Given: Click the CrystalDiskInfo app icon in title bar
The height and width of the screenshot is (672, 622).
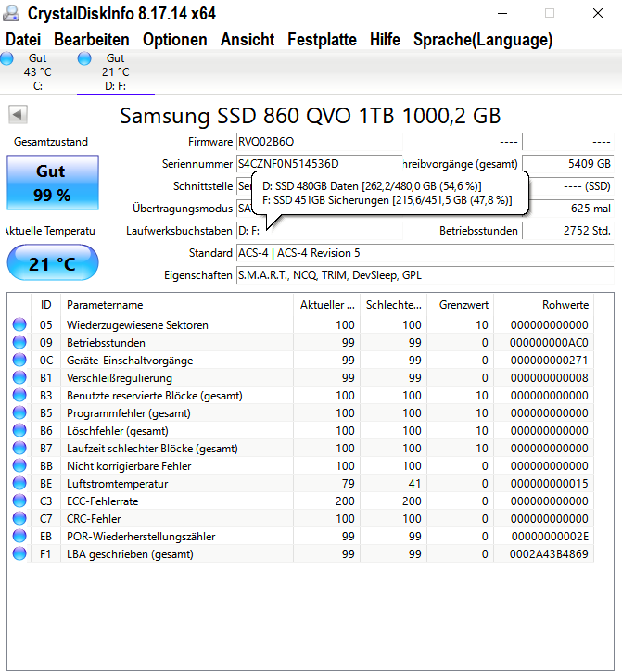Looking at the screenshot, I should click(11, 13).
